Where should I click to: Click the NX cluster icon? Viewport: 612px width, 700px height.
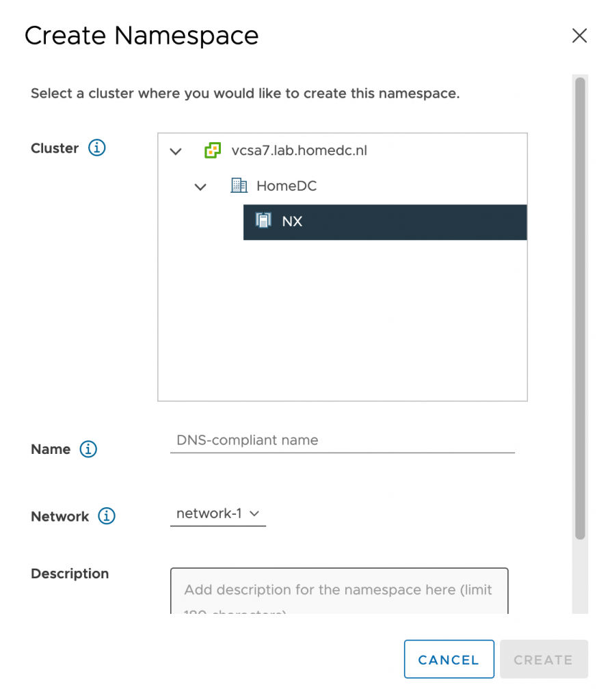pos(263,221)
